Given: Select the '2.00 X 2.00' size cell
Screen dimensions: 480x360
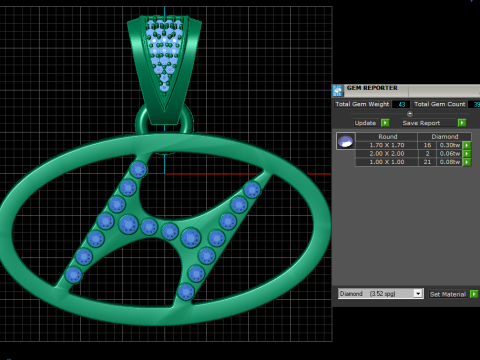Looking at the screenshot, I should click(387, 154).
